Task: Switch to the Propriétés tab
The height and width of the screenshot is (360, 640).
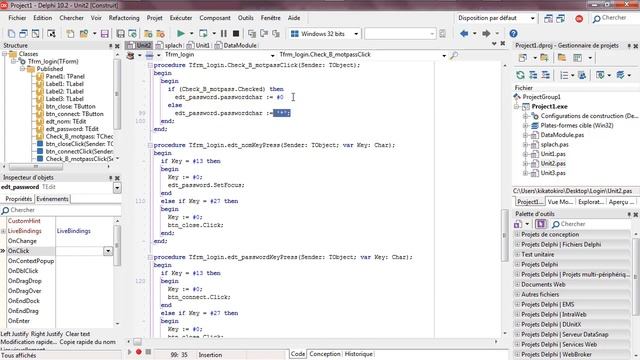Action: [18, 199]
